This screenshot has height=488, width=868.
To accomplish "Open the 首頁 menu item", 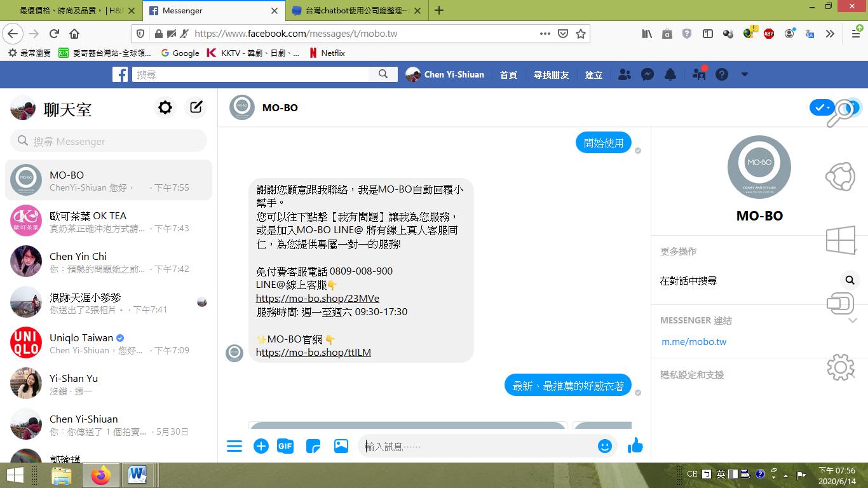I will tap(508, 75).
